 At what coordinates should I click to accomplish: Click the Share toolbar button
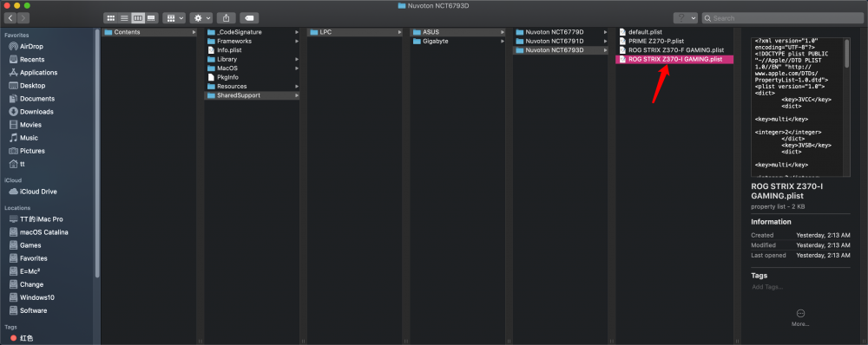click(x=227, y=18)
